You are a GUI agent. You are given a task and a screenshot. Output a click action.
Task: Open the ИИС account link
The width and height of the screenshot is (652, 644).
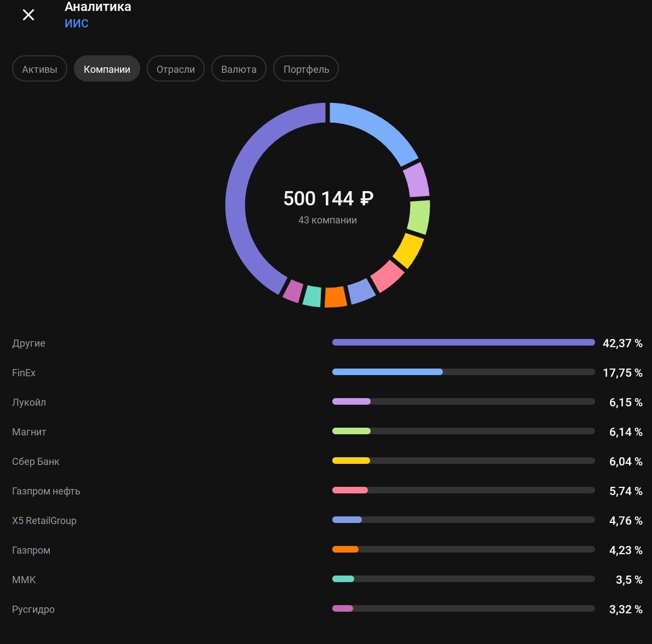[x=77, y=23]
